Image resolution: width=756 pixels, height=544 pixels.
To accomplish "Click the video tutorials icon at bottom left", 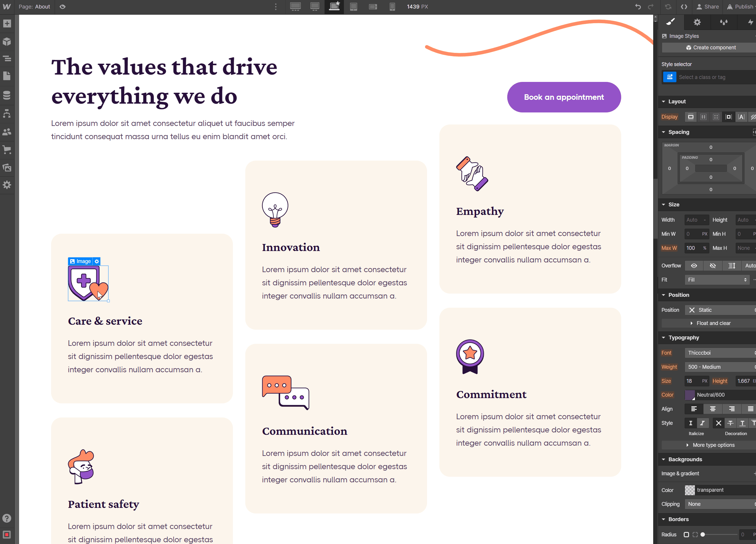I will coord(7,535).
